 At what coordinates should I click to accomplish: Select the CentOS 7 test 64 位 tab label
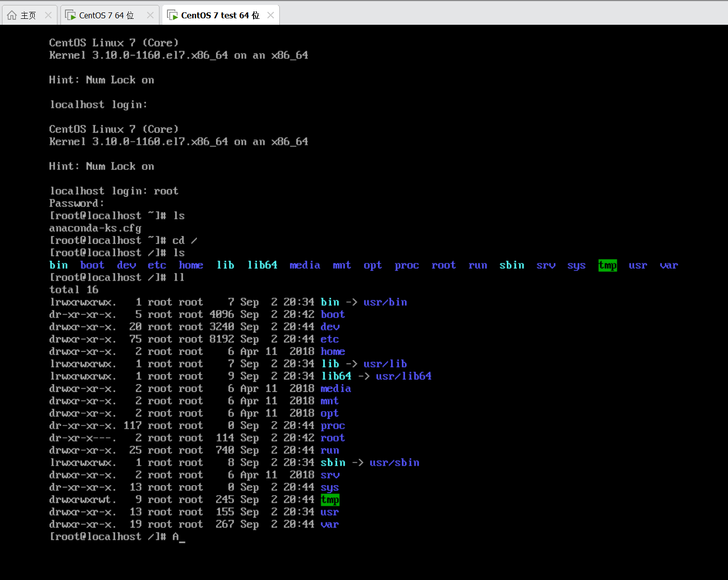(x=220, y=15)
